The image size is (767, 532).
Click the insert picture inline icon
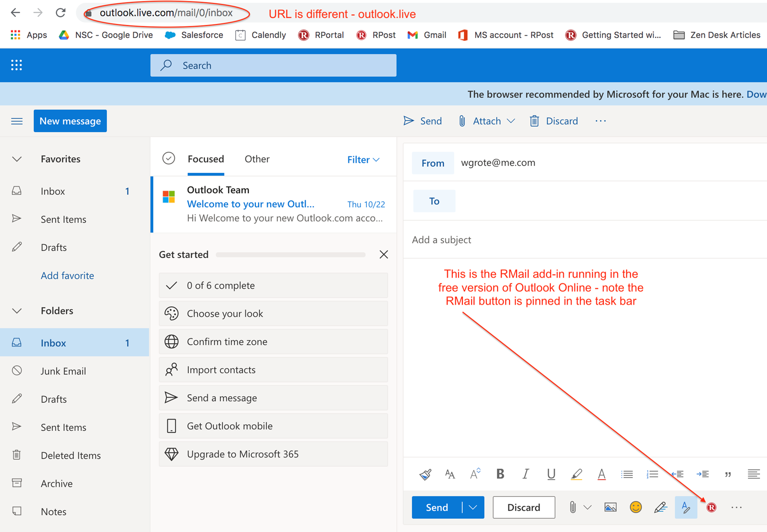(x=610, y=507)
